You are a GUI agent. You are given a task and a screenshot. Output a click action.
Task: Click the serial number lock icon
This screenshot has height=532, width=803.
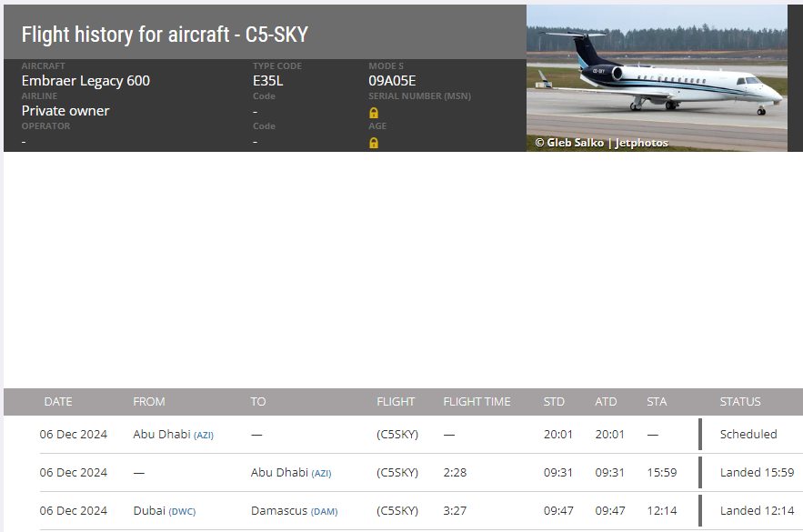(374, 113)
